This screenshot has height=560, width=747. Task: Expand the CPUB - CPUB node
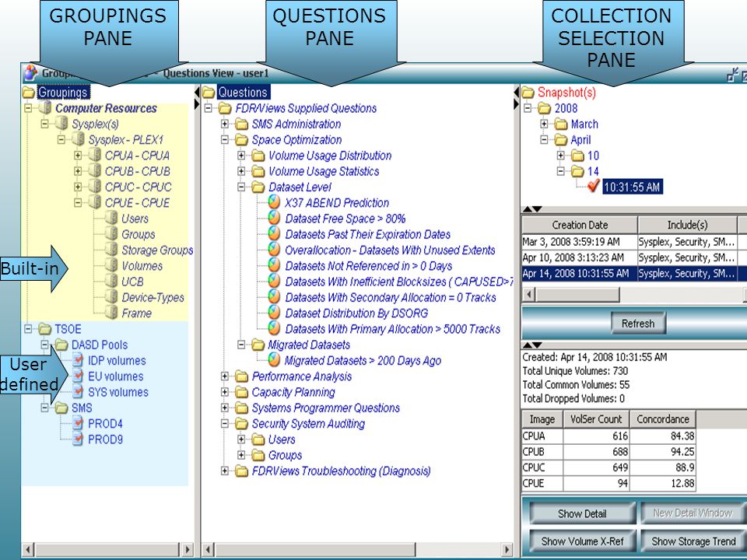click(x=78, y=171)
